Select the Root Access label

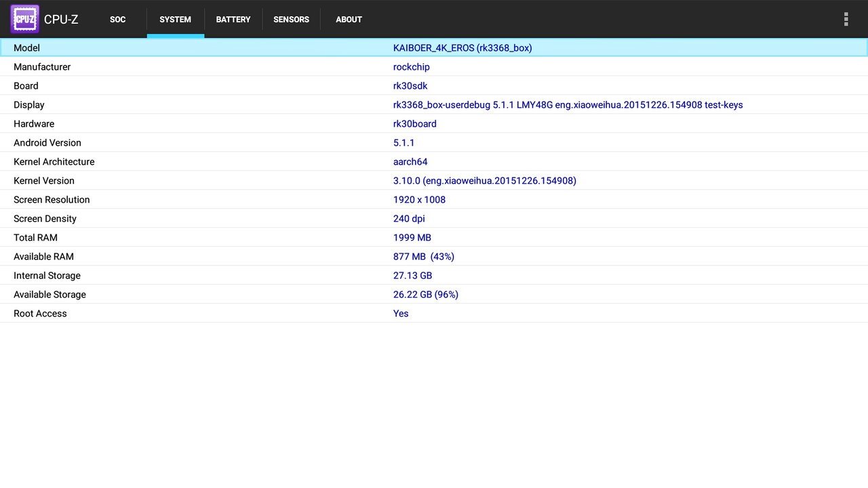coord(40,314)
